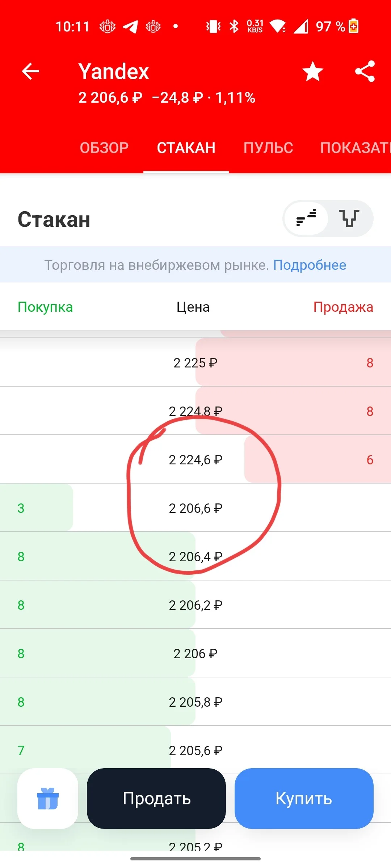Switch to the depth chart view

pyautogui.click(x=350, y=218)
